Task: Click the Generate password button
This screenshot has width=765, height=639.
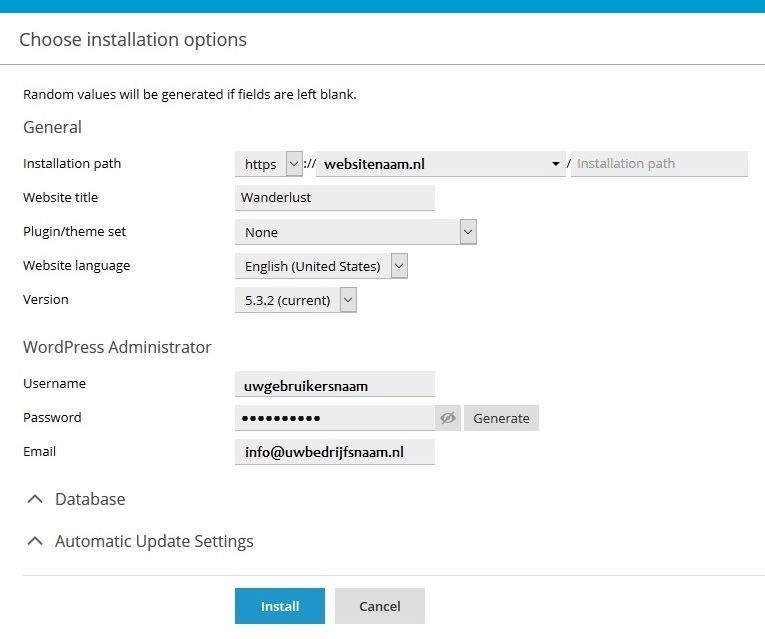Action: [501, 418]
